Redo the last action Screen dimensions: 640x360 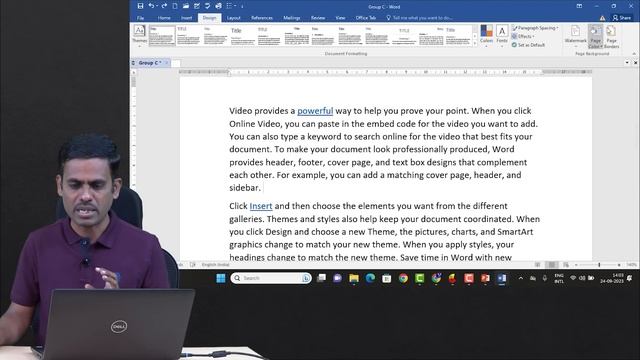[x=164, y=6]
